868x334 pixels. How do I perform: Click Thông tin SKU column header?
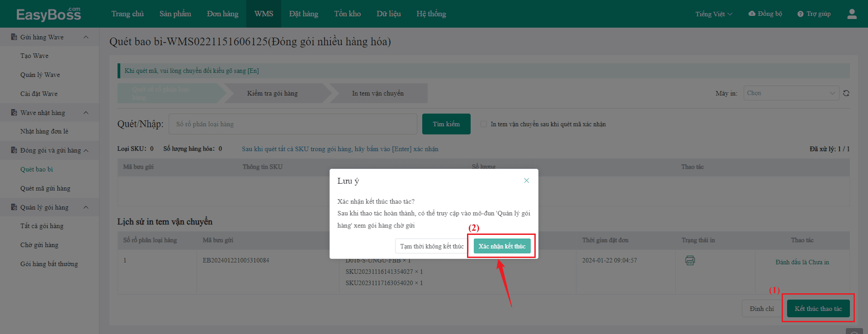[263, 167]
